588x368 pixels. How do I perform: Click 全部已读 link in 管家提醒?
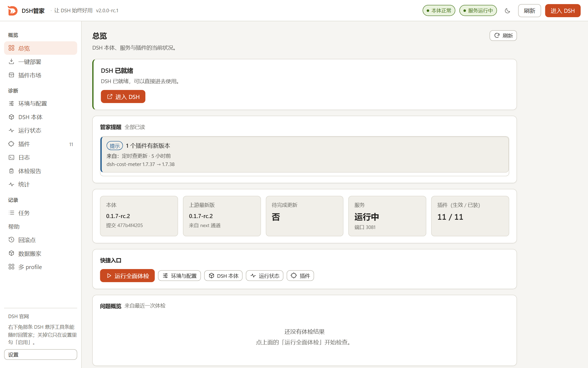pos(135,127)
